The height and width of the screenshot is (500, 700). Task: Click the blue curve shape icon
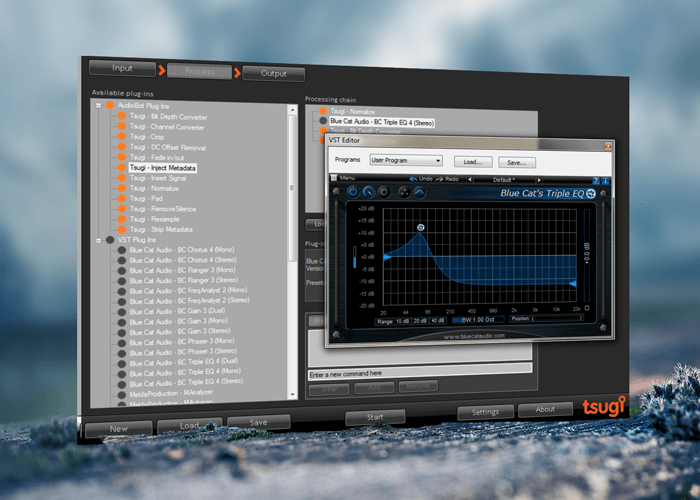[419, 193]
